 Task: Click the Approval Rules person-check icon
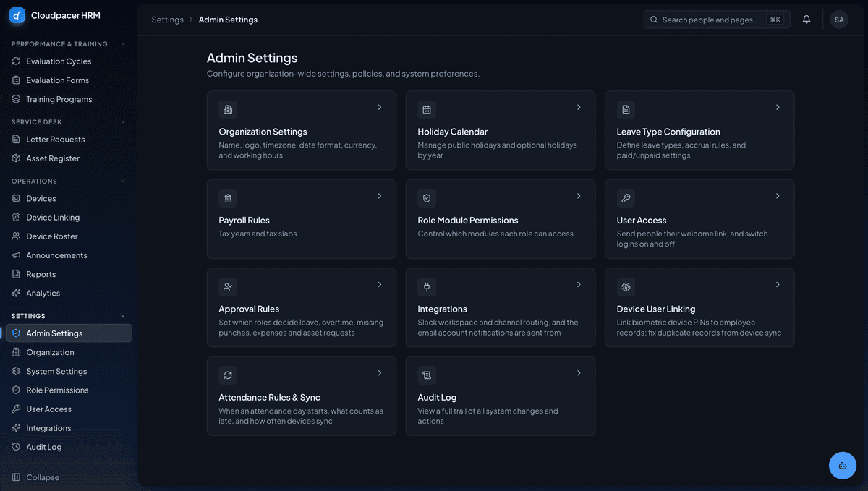coord(228,286)
